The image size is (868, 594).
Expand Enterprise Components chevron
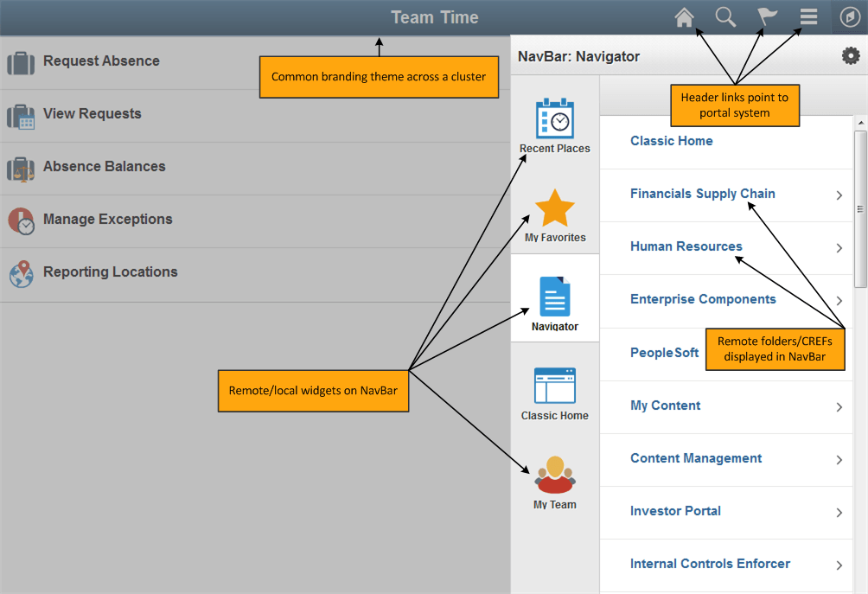pyautogui.click(x=839, y=301)
